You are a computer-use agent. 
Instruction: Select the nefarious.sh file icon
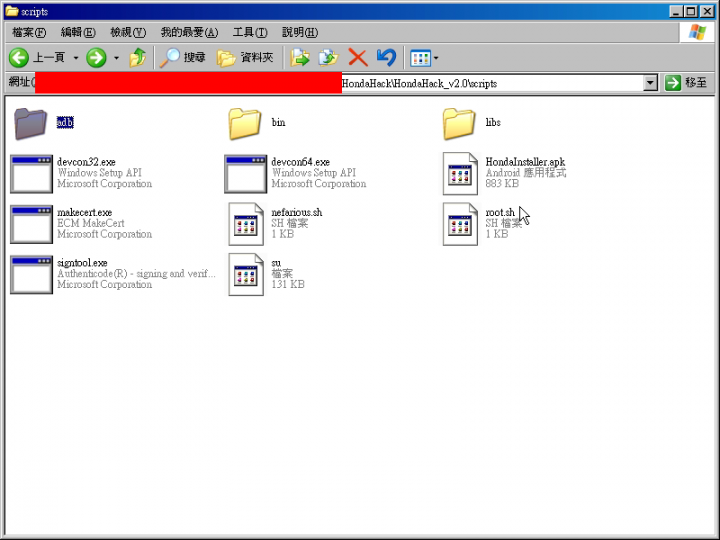pos(246,225)
